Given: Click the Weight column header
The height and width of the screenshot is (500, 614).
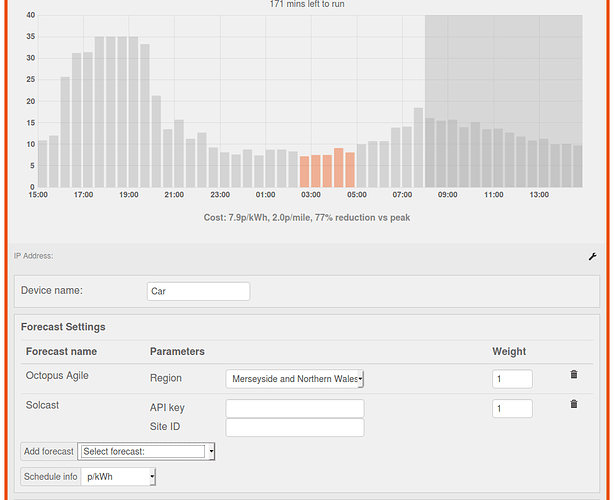Looking at the screenshot, I should click(509, 351).
